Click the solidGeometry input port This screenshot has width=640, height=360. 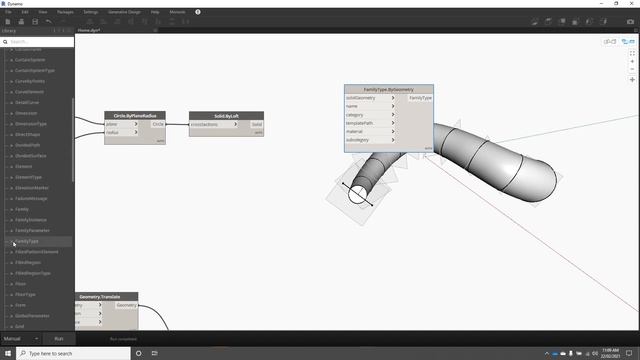pyautogui.click(x=370, y=98)
